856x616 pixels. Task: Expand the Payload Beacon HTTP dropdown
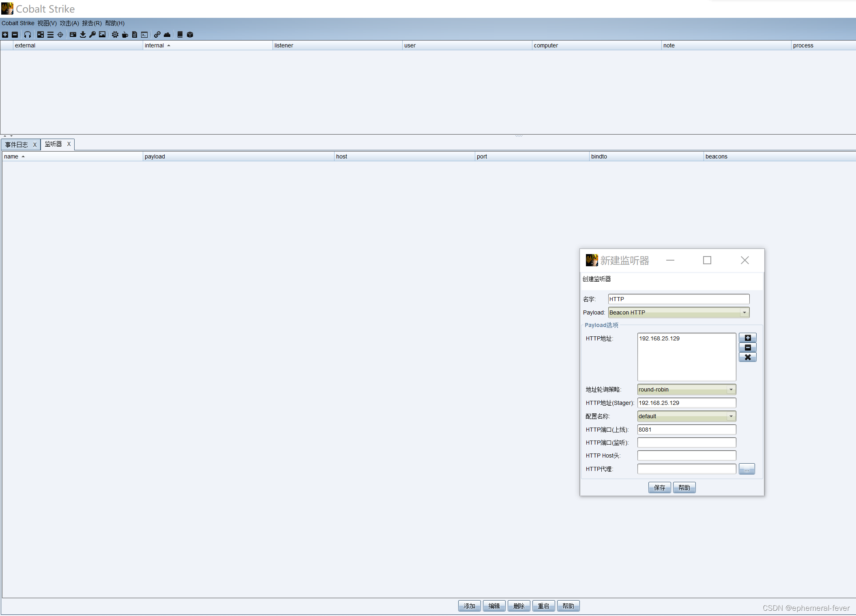coord(744,312)
